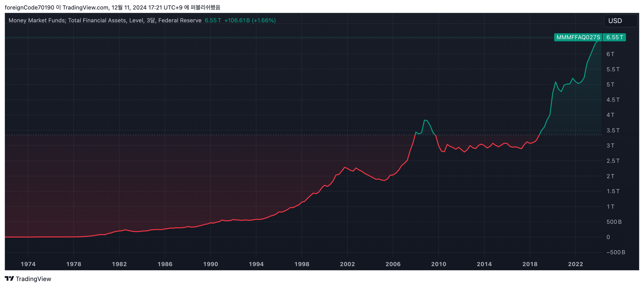Click the 5.5 T price axis label
This screenshot has height=287, width=644.
click(613, 69)
